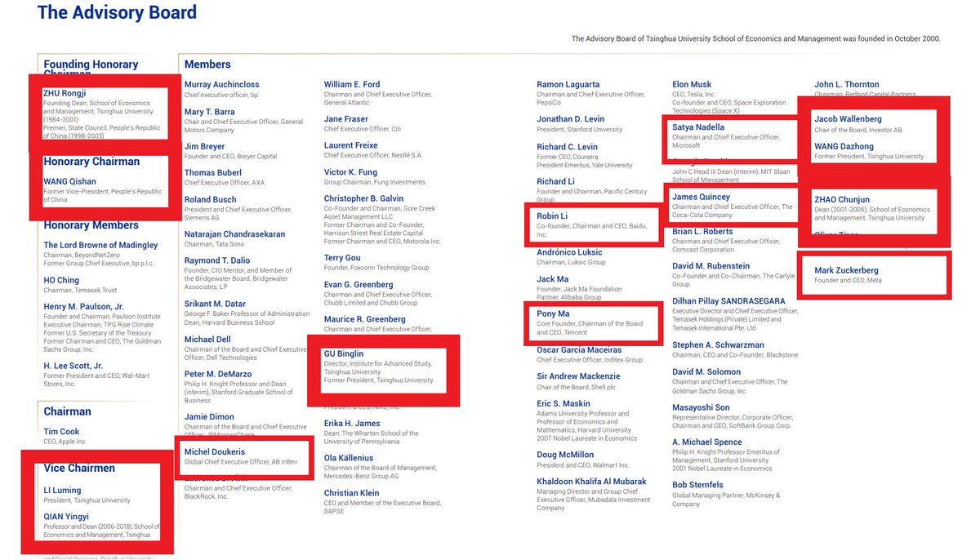Click Terry Gou
The width and height of the screenshot is (980, 560).
click(x=342, y=257)
